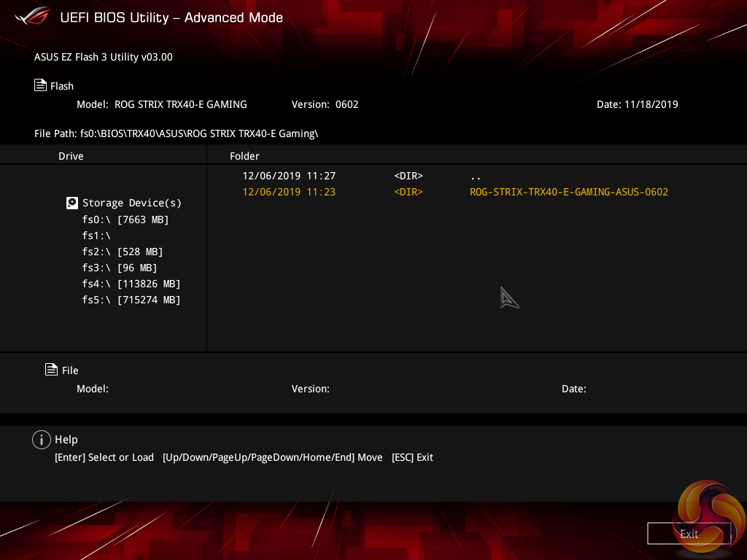Image resolution: width=747 pixels, height=560 pixels.
Task: Click the Flash section label
Action: click(62, 86)
